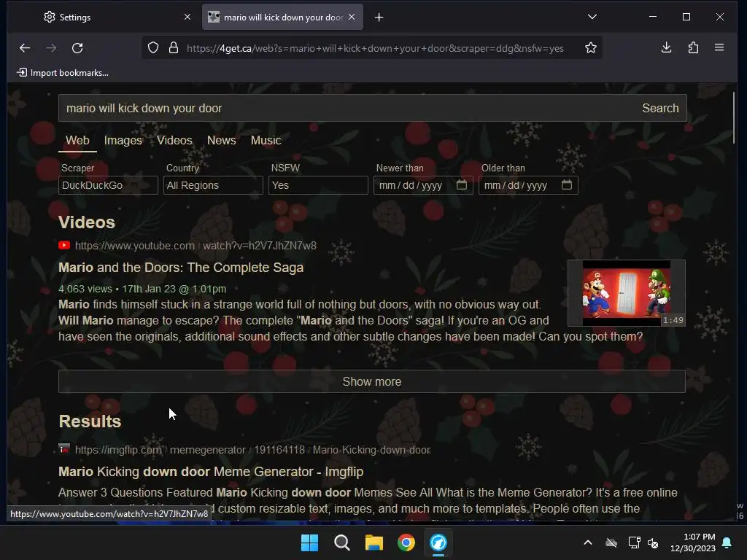This screenshot has height=560, width=747.
Task: Open the Windows Start menu
Action: click(309, 542)
